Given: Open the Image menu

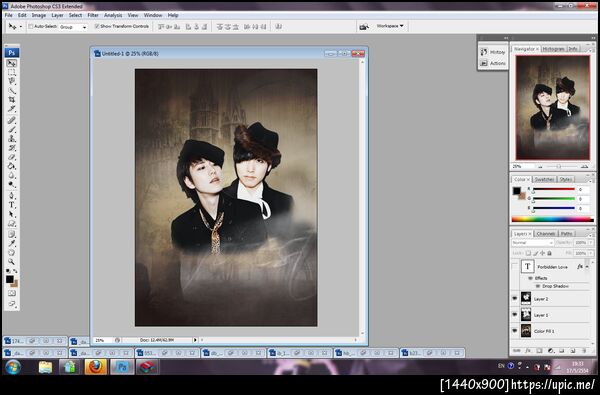Looking at the screenshot, I should (39, 15).
